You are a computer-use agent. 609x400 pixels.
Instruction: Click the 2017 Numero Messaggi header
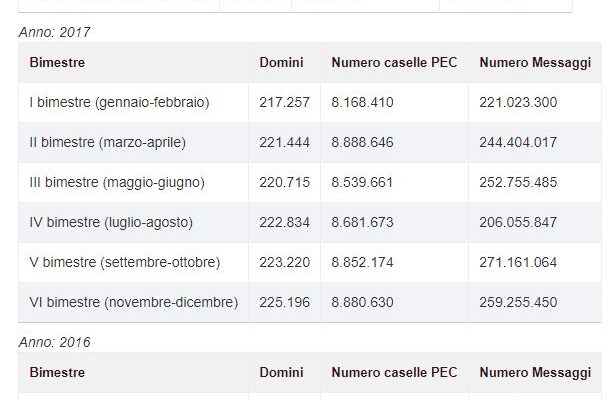535,63
